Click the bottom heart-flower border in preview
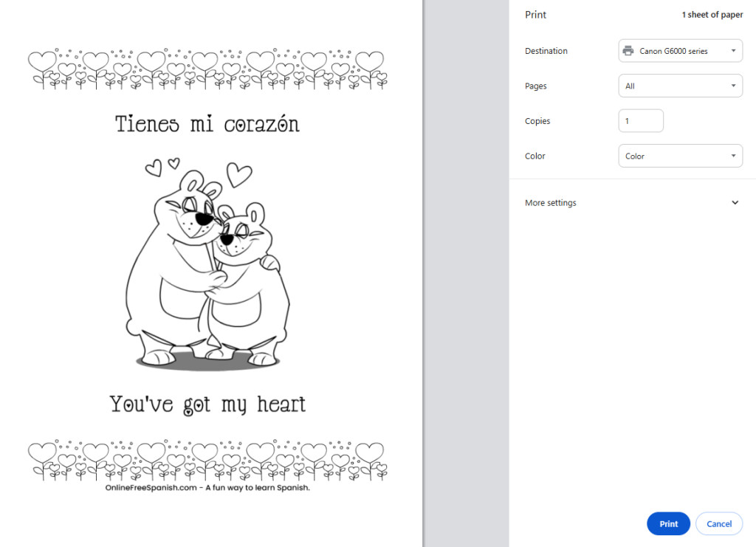This screenshot has width=756, height=547. (x=207, y=461)
